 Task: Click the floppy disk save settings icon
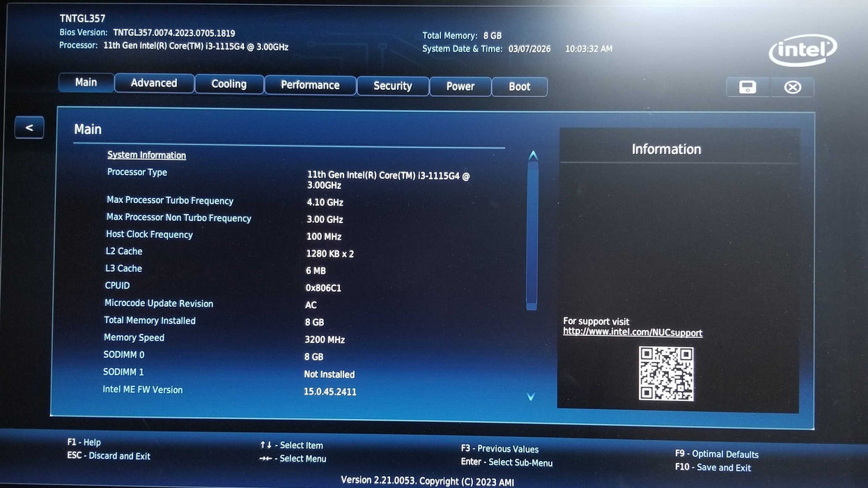[x=747, y=86]
